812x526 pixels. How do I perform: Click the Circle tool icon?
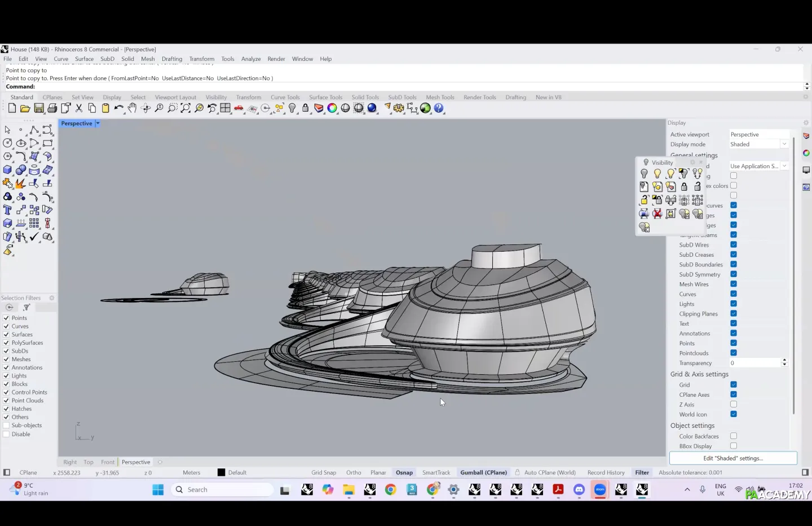[x=7, y=143]
